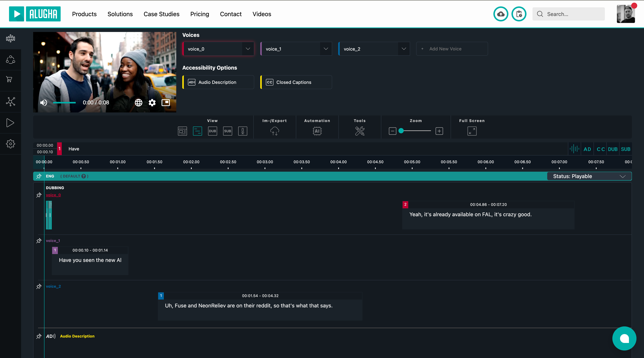This screenshot has height=358, width=644.
Task: Click the timeline zoom slider handle
Action: [401, 130]
